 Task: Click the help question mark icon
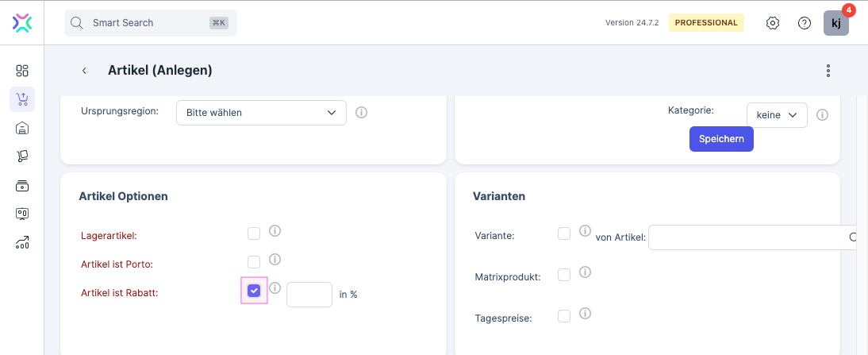pos(804,23)
